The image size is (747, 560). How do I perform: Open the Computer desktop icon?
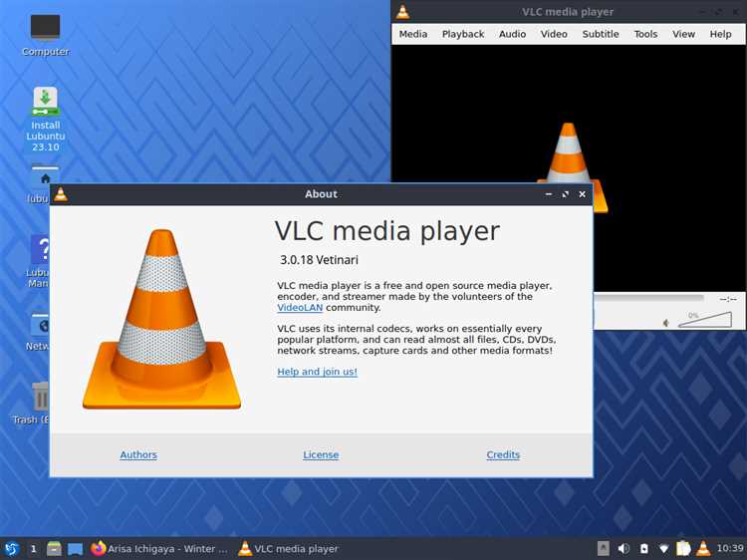pos(45,35)
